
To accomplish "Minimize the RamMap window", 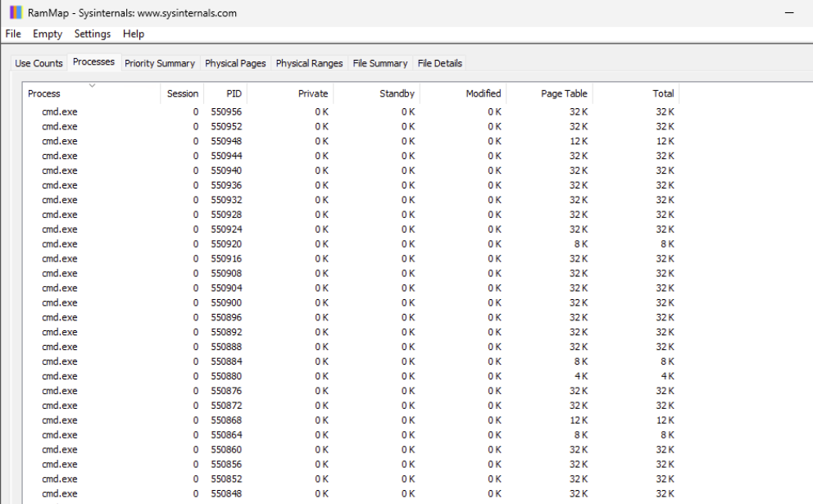I will (789, 12).
